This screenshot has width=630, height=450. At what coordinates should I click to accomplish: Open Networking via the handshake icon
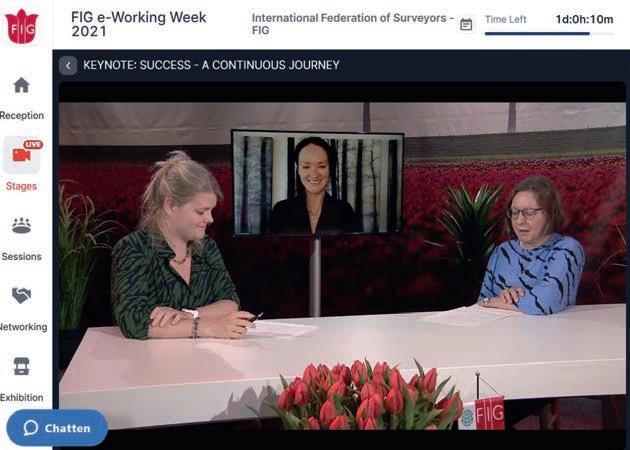click(x=21, y=296)
